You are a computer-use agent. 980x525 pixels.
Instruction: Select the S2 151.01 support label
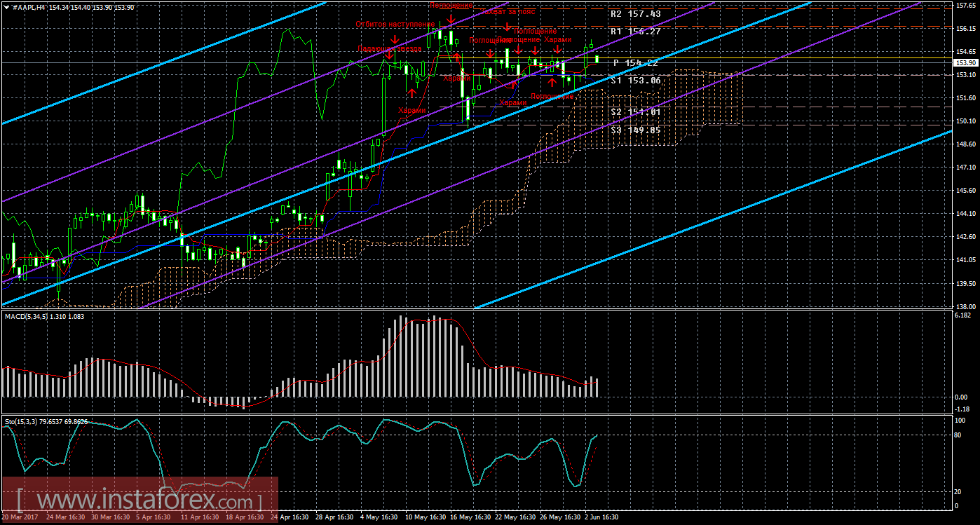point(635,112)
